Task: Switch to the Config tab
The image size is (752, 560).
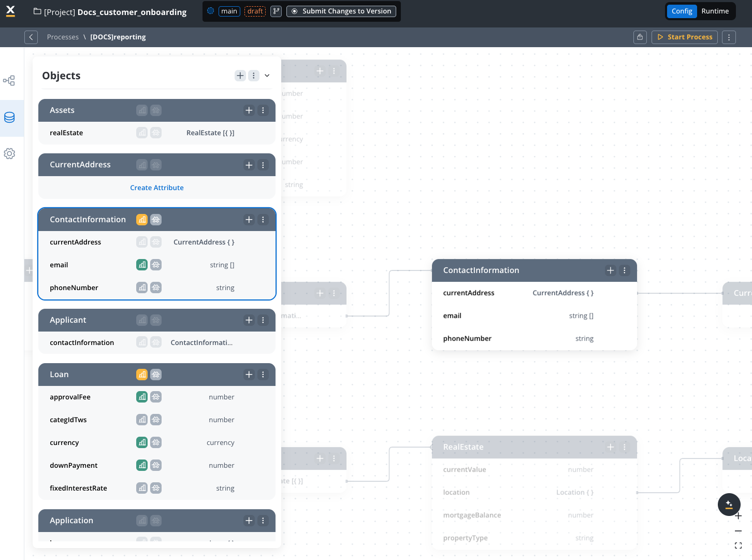Action: [682, 11]
